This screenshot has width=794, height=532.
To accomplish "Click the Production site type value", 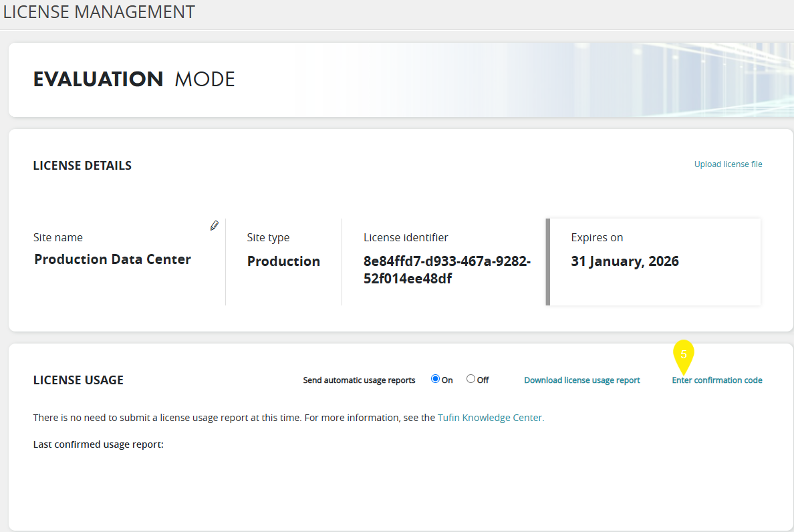I will pyautogui.click(x=283, y=261).
